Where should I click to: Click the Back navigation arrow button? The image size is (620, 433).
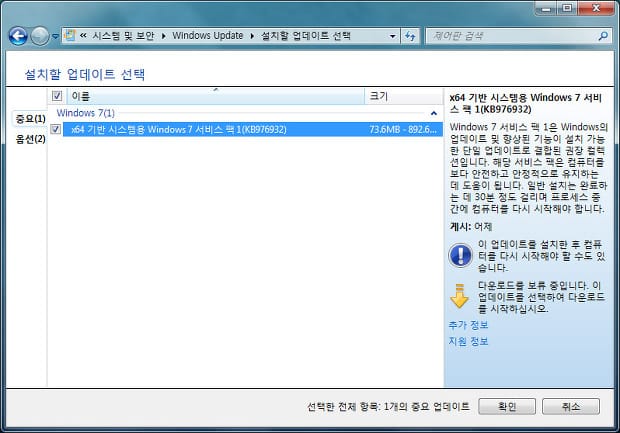(17, 36)
